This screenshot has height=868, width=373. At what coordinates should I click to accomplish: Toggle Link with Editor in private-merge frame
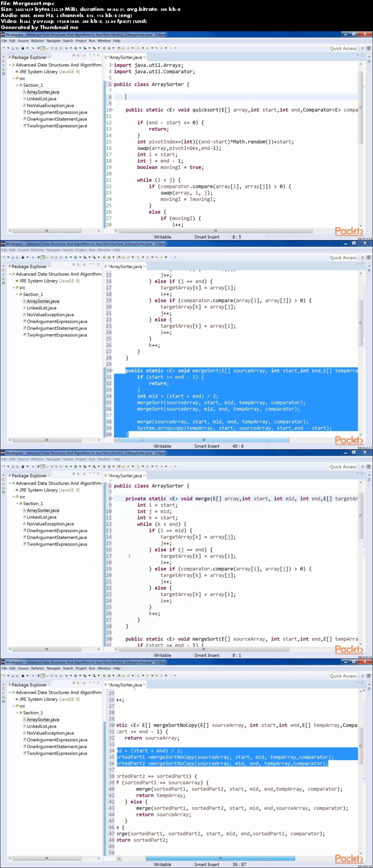point(78,474)
